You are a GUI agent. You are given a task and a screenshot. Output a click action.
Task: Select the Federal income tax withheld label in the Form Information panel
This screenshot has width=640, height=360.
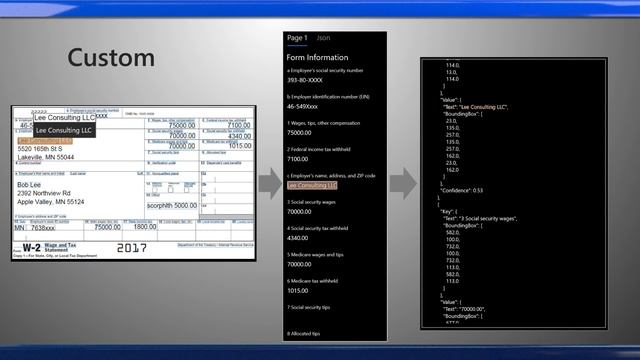[x=318, y=149]
